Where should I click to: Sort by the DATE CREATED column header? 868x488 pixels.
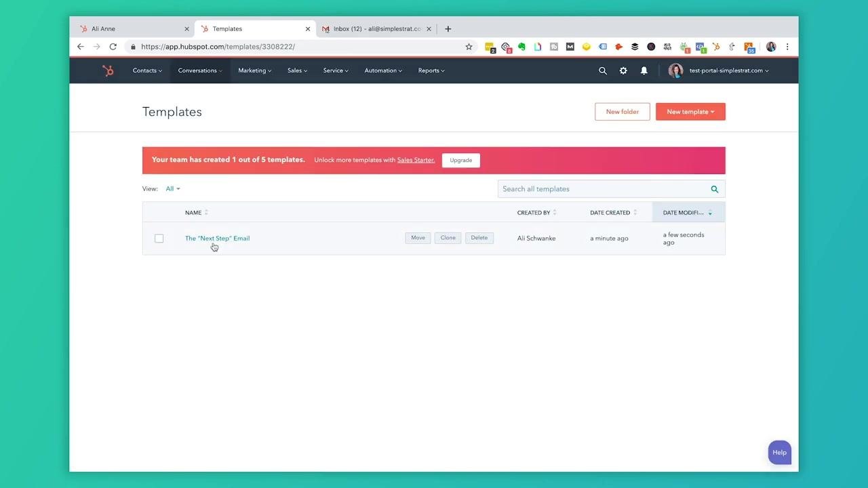[614, 213]
